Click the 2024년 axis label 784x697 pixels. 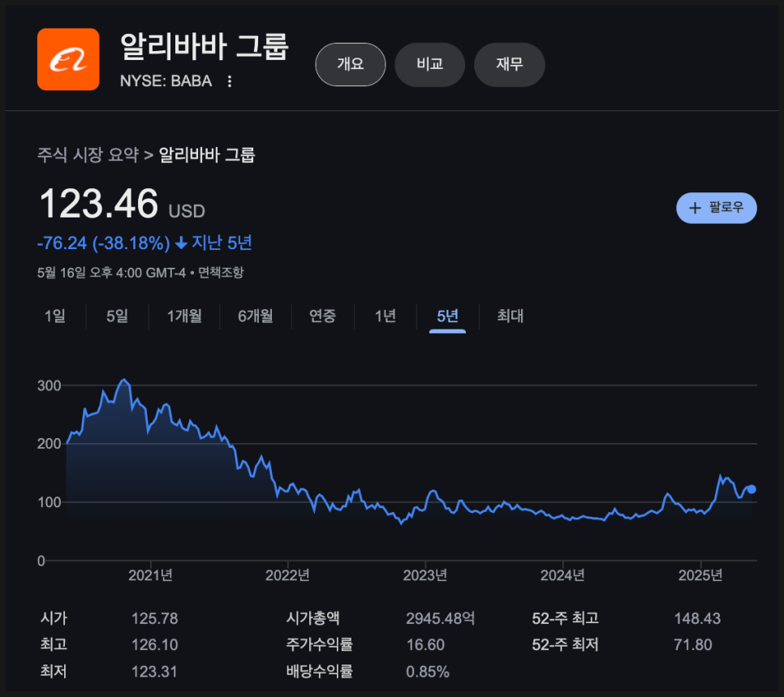(562, 575)
